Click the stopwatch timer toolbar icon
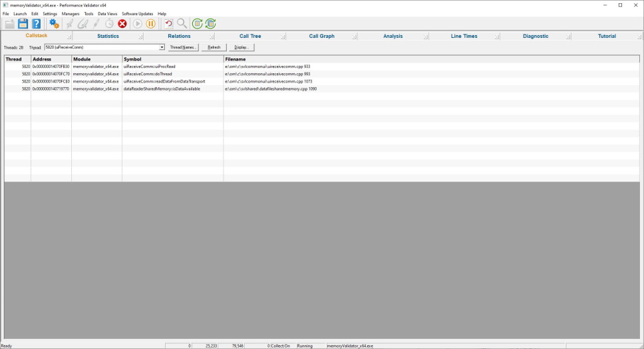 (x=109, y=24)
